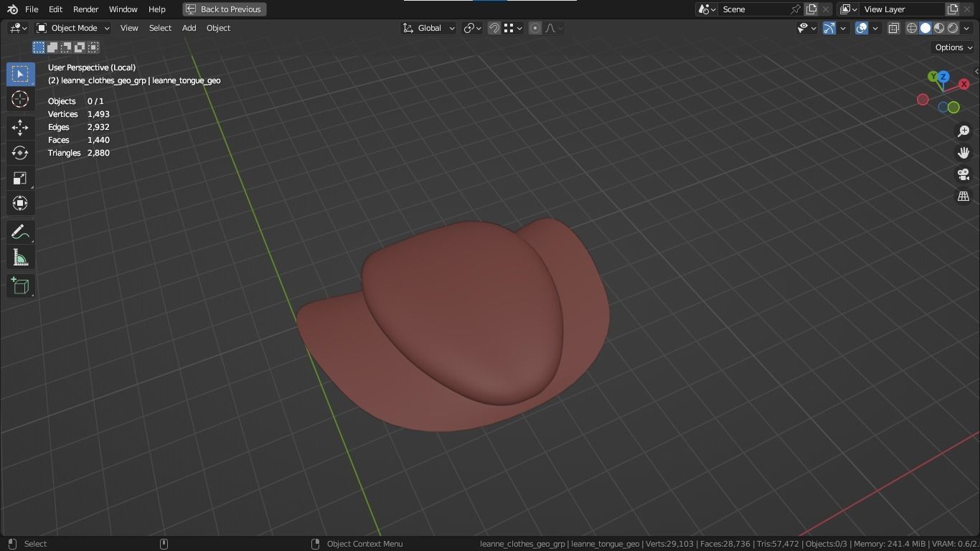Open the viewport Object menu
The width and height of the screenshot is (980, 551).
pos(218,28)
